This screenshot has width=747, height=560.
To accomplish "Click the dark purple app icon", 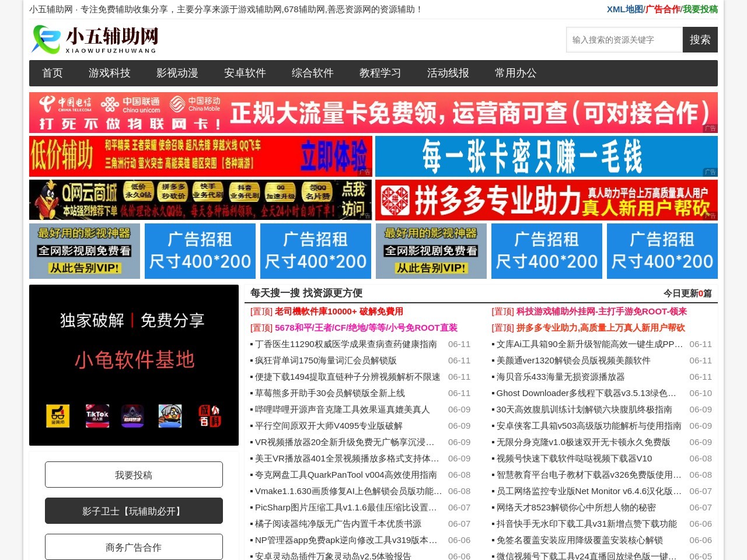I will point(132,416).
